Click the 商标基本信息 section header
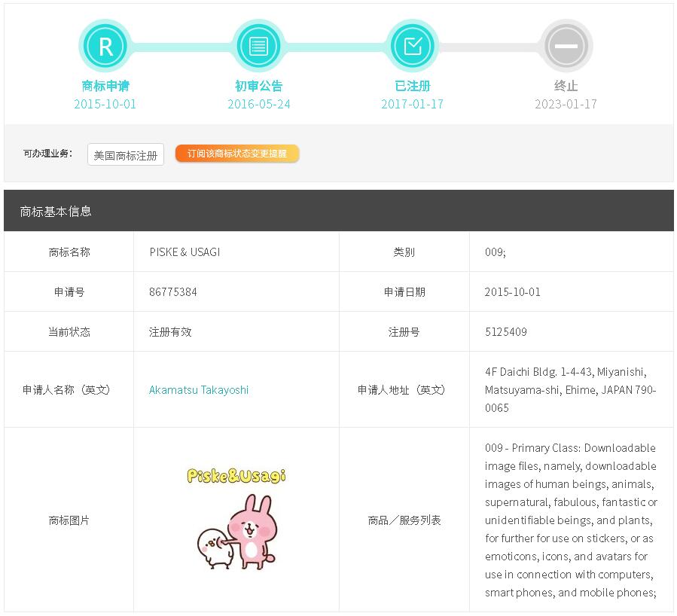The width and height of the screenshot is (677, 616). pos(56,212)
